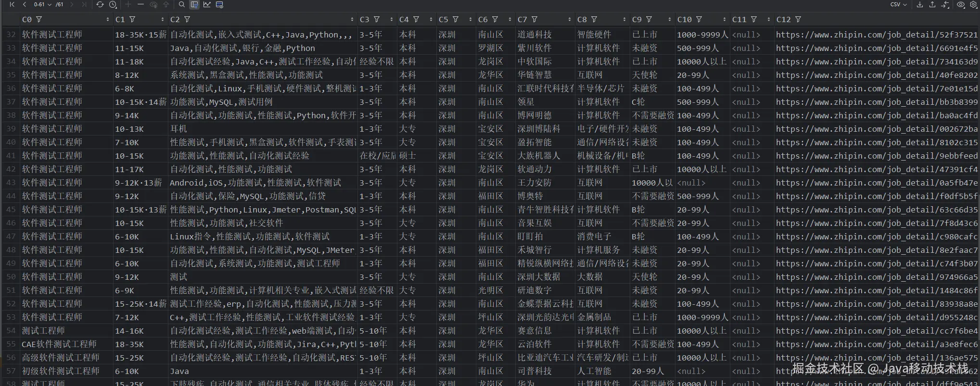The image size is (980, 386).
Task: Delete the selected row with minus icon
Action: click(140, 4)
